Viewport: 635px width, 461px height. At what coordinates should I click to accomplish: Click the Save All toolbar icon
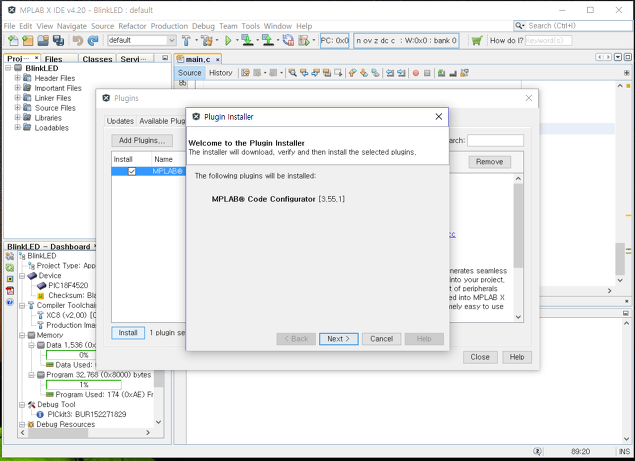(58, 41)
